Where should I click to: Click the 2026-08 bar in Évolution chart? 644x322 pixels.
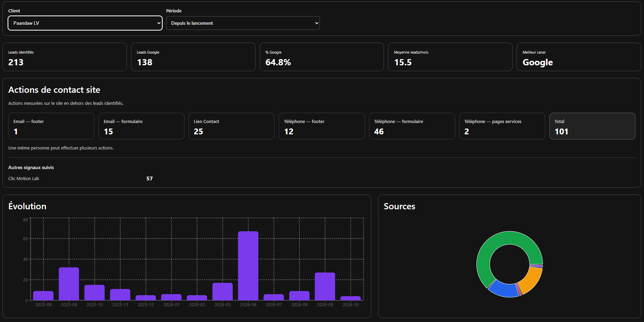coord(299,296)
